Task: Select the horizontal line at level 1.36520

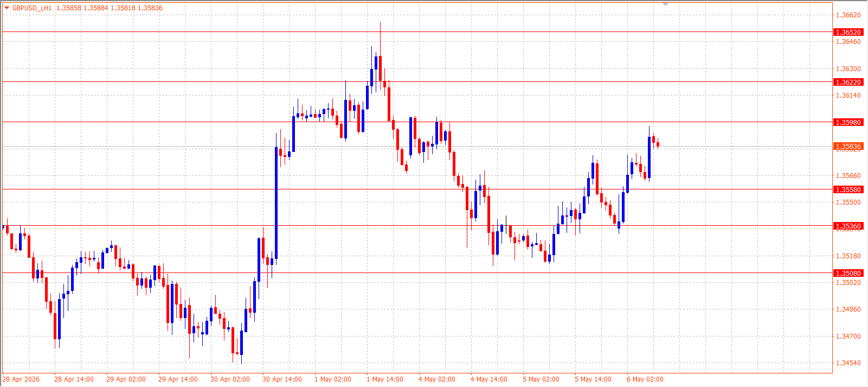Action: [x=417, y=32]
